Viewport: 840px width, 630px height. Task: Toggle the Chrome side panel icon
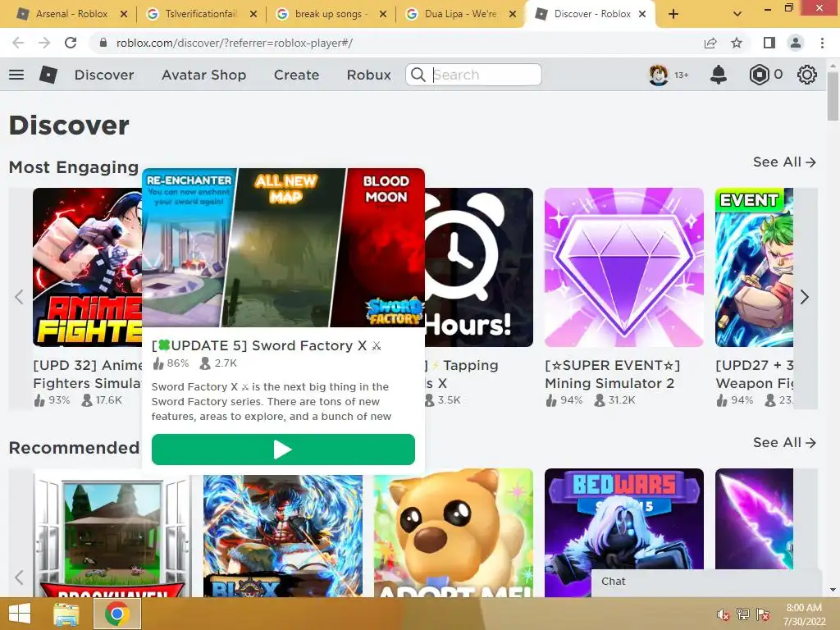[769, 43]
